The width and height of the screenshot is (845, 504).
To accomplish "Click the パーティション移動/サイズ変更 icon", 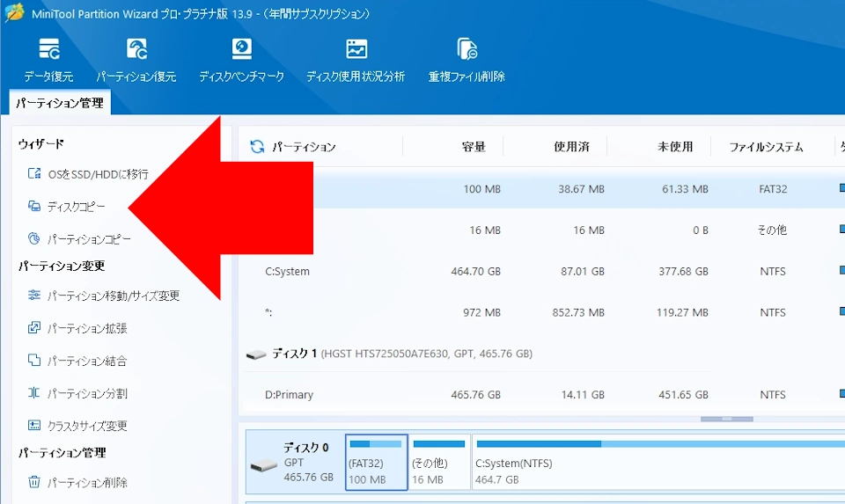I will pyautogui.click(x=34, y=295).
